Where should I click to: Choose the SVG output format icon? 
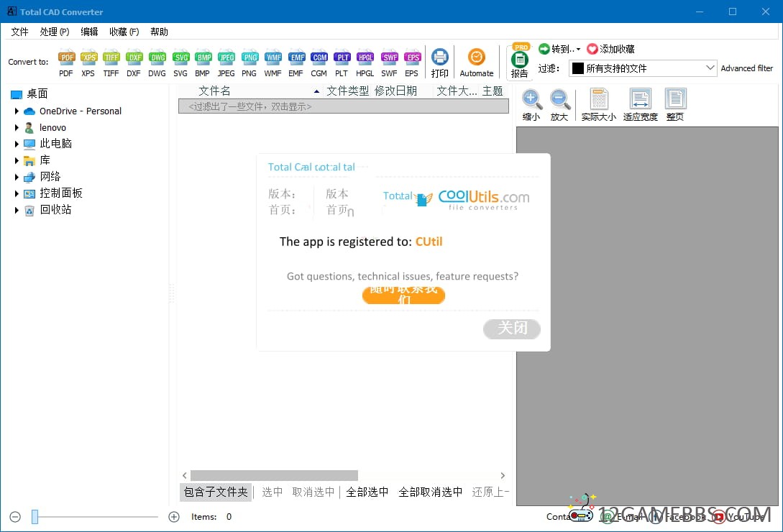(180, 58)
